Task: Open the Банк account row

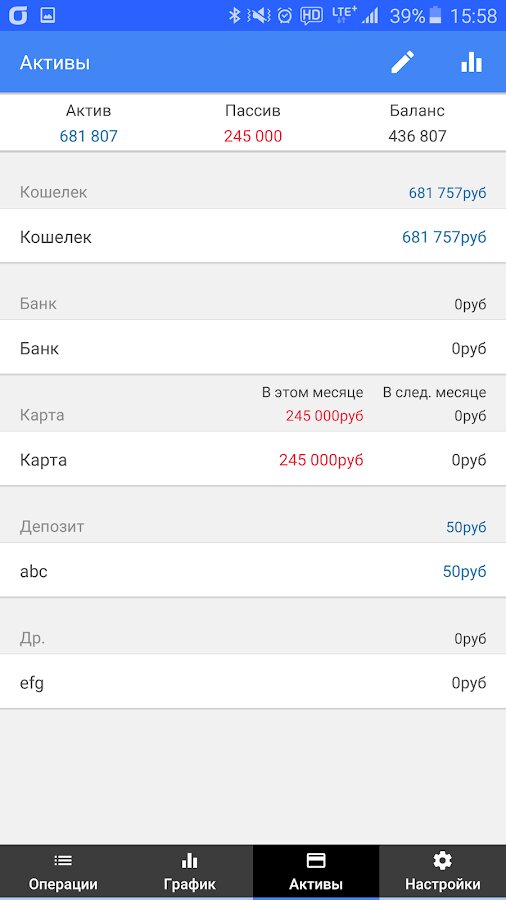Action: click(253, 348)
